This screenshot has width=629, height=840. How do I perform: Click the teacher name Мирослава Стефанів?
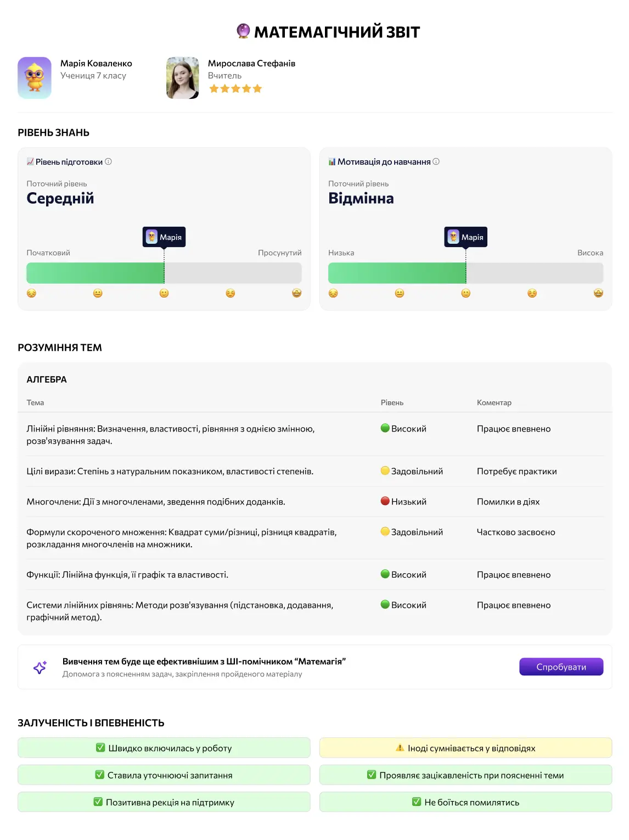pos(251,63)
